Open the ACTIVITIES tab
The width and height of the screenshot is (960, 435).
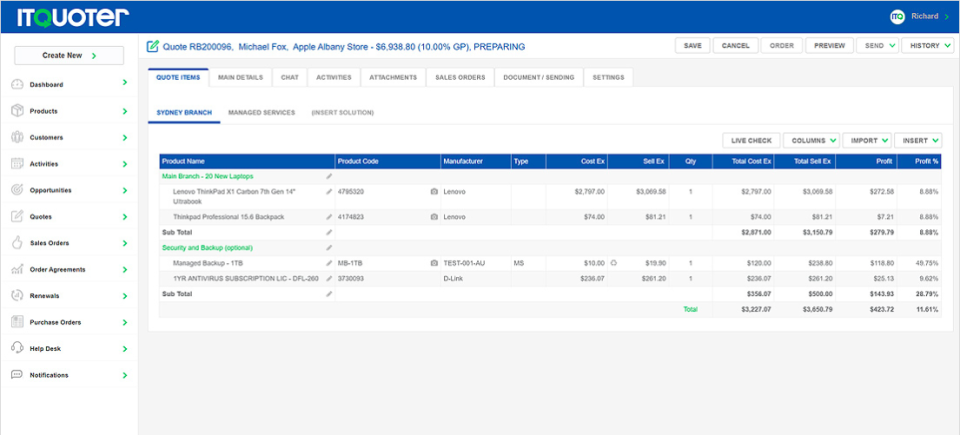coord(334,78)
